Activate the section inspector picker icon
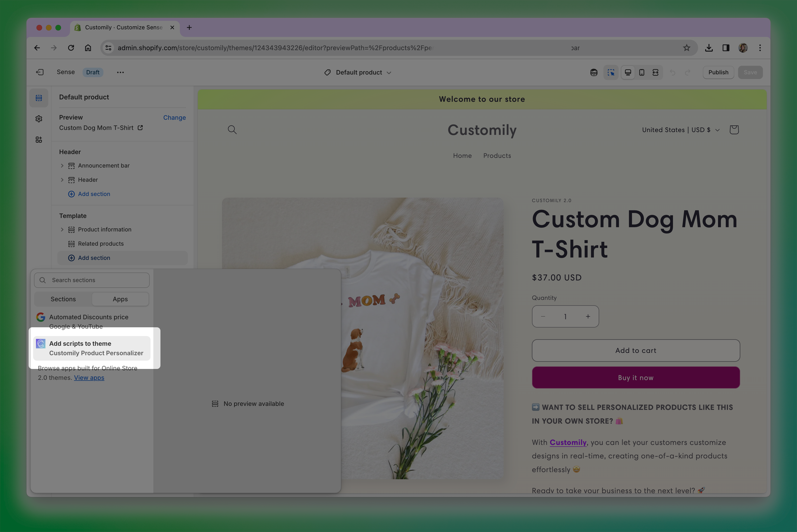The image size is (797, 532). [611, 72]
